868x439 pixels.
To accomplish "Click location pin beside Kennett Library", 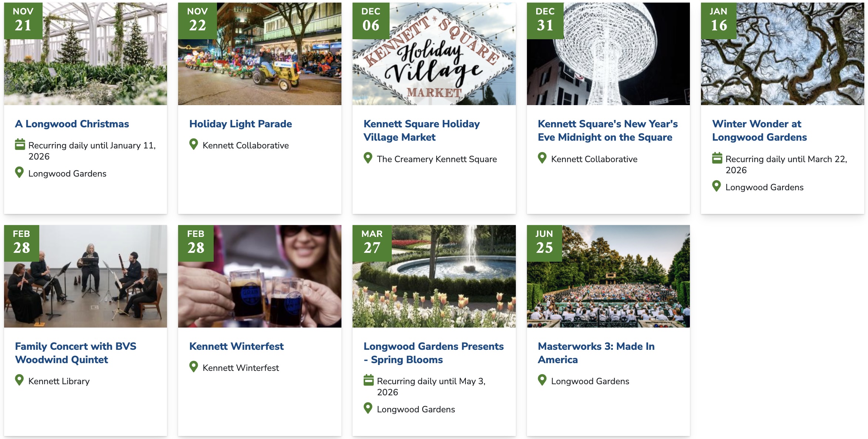I will click(19, 380).
